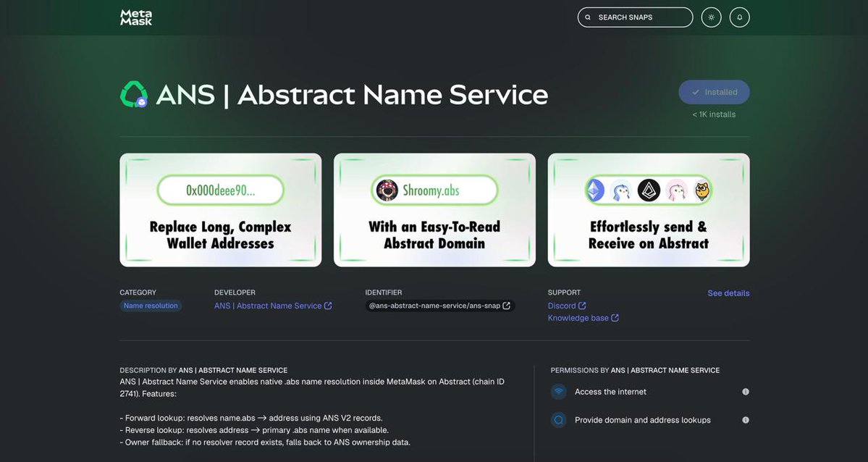The image size is (868, 462).
Task: Click the domain lookup permission icon
Action: 558,419
